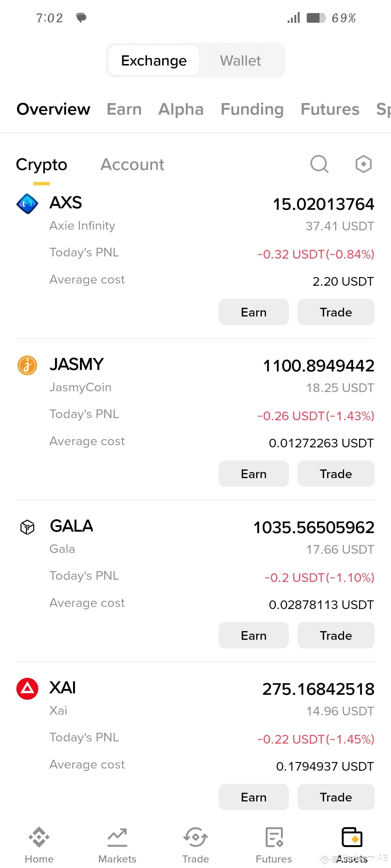Select the Earn tab in top bar
The image size is (391, 868).
124,109
